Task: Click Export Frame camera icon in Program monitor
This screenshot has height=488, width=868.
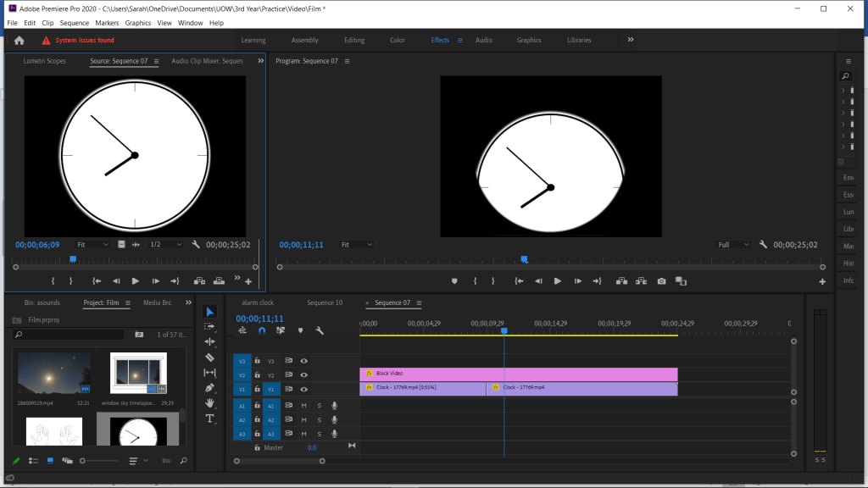Action: click(x=661, y=281)
